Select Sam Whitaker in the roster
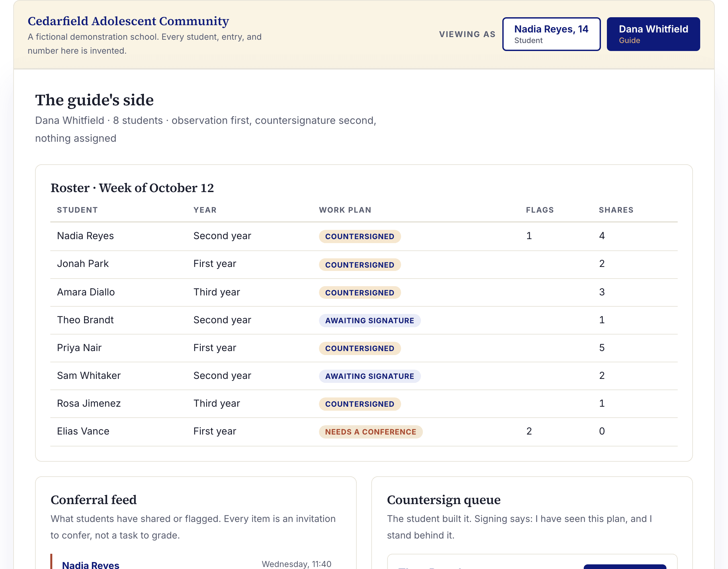The height and width of the screenshot is (569, 728). (89, 376)
